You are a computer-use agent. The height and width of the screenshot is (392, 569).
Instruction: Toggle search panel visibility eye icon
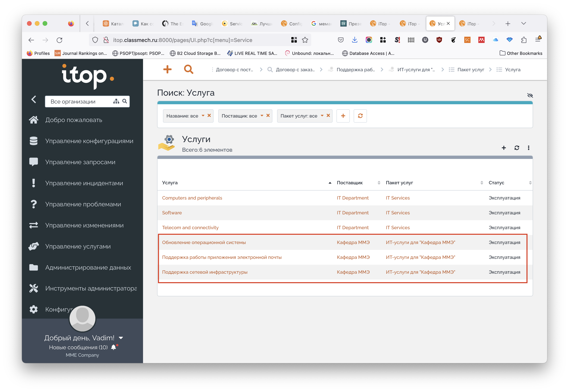(x=530, y=95)
